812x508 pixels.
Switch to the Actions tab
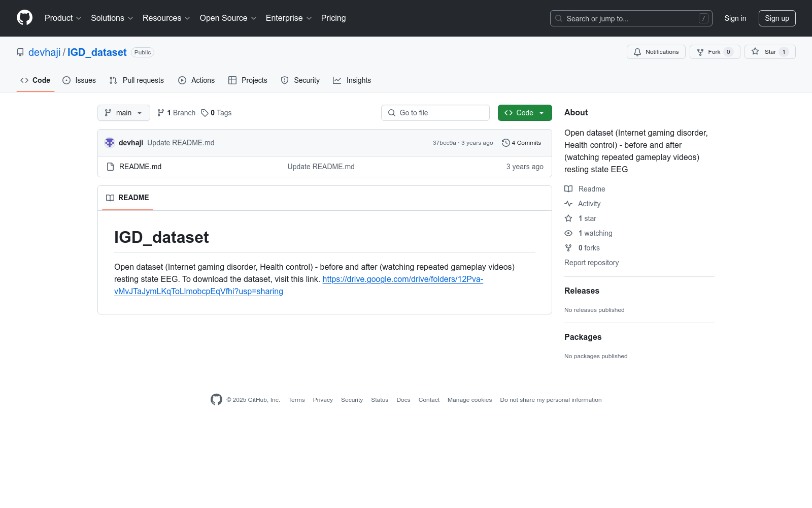pos(196,80)
